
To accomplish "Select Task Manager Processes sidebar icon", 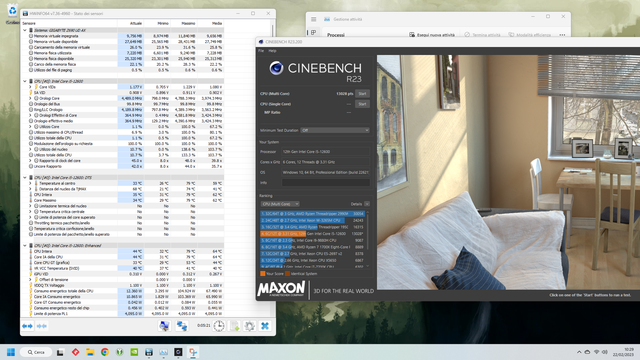I will (x=313, y=33).
